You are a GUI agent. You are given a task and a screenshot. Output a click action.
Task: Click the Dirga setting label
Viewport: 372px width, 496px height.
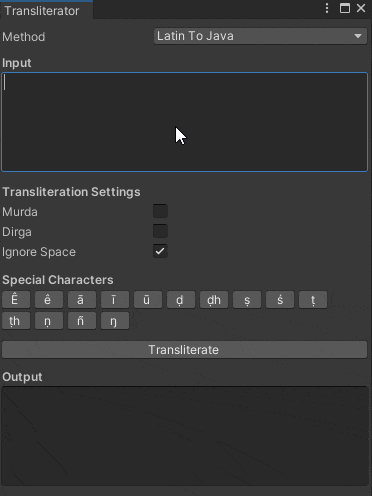click(17, 232)
